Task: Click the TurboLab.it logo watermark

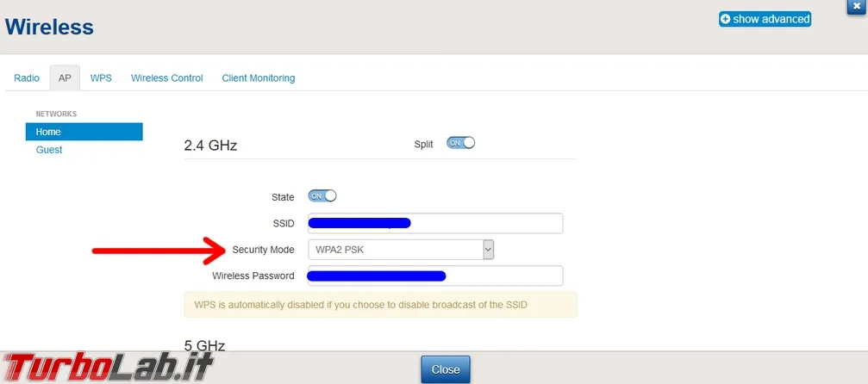Action: 108,366
